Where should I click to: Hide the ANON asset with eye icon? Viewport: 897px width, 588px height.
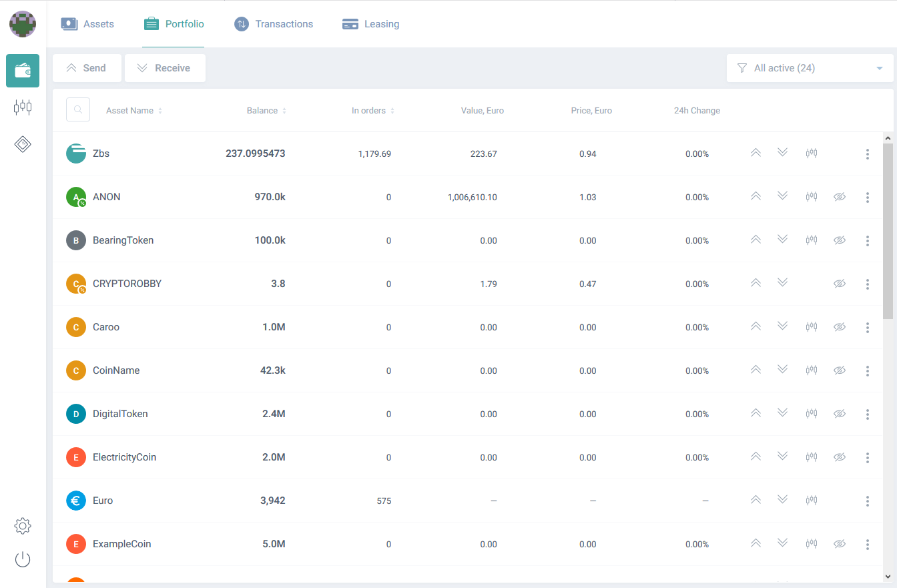click(x=840, y=197)
